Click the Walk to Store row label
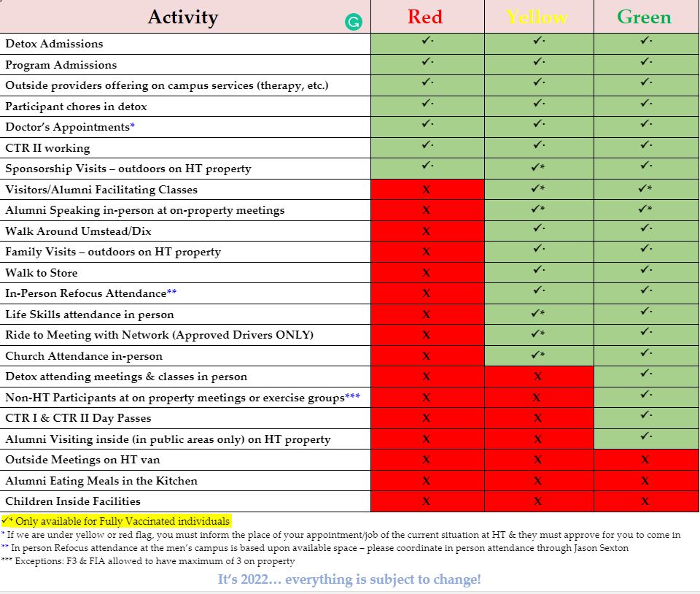 point(42,272)
